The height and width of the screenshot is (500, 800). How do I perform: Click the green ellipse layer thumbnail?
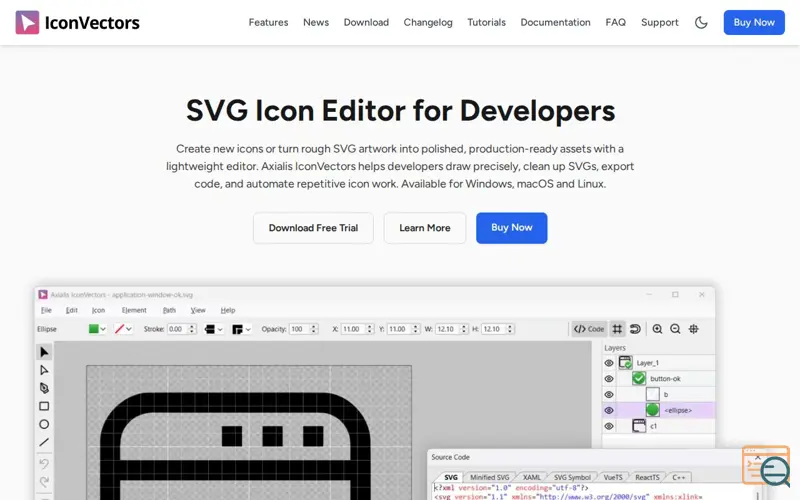click(653, 410)
